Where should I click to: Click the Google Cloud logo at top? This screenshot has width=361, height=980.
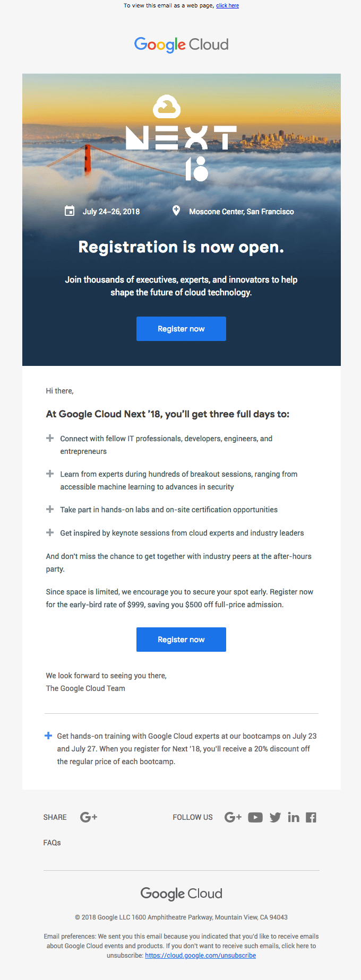[181, 45]
